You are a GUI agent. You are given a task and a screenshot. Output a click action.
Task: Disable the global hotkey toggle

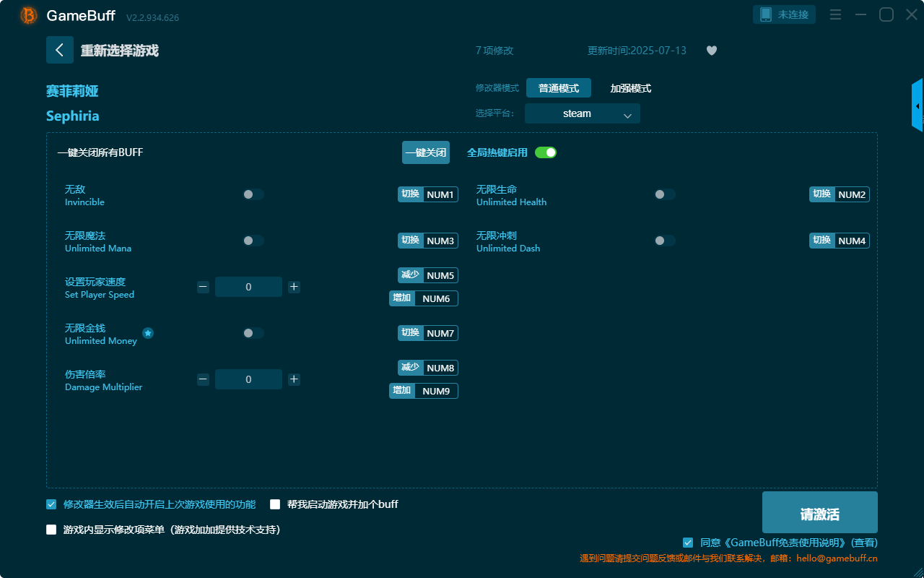tap(546, 152)
